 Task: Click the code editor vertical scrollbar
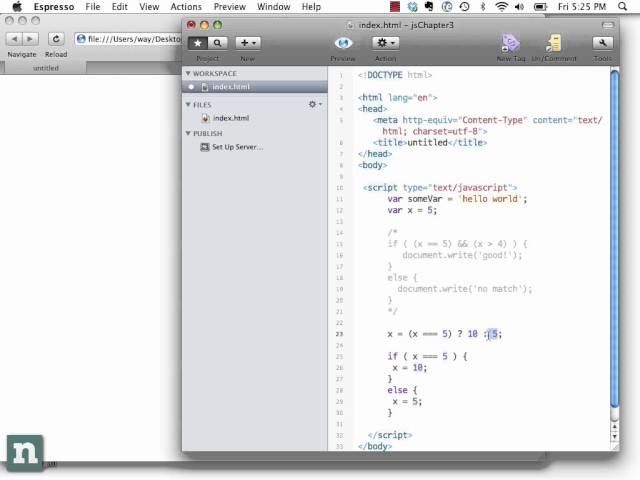click(614, 250)
